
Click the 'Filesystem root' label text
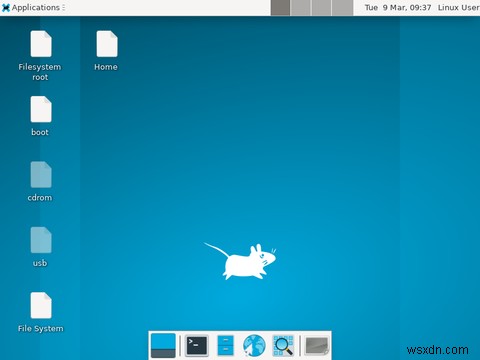pos(40,72)
